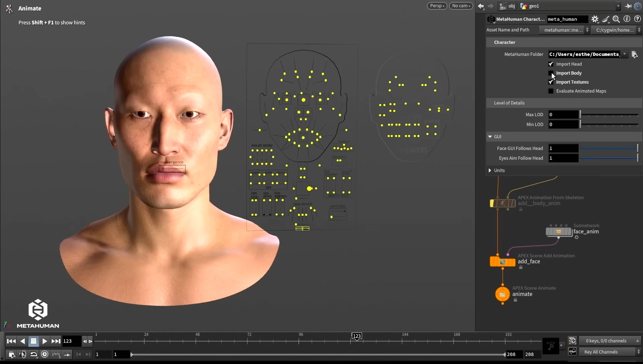
Task: Go back with the network navigation arrow
Action: [481, 6]
